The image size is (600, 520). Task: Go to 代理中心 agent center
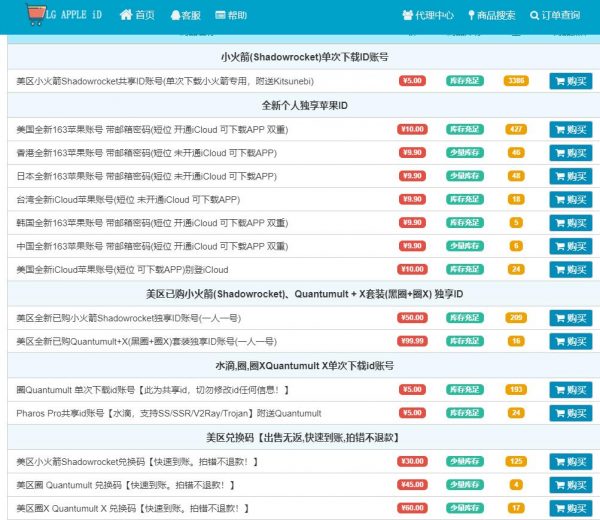[x=428, y=15]
